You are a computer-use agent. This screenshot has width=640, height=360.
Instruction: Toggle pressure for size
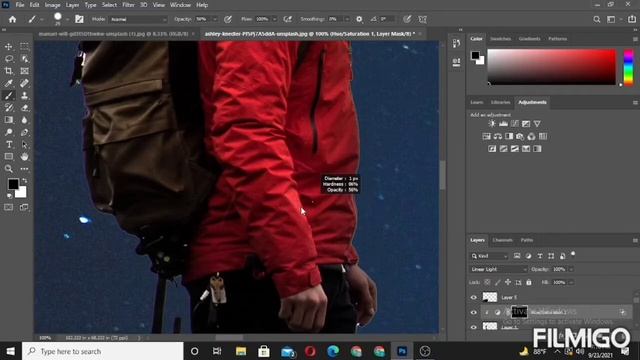click(x=407, y=19)
